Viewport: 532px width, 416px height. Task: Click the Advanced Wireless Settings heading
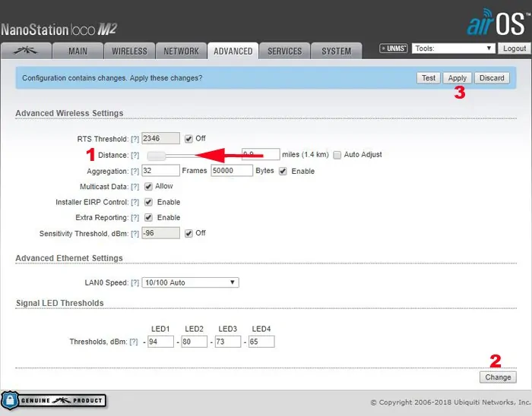coord(69,113)
